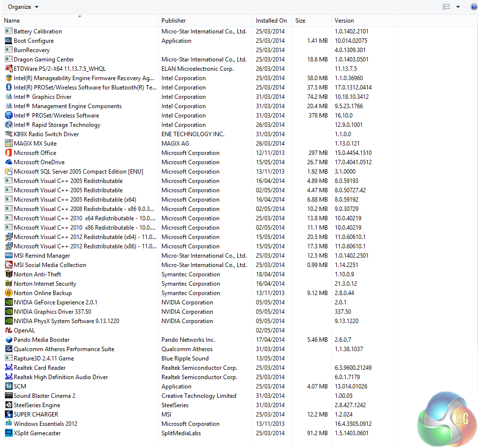The height and width of the screenshot is (448, 478).
Task: Click the OpenAL icon
Action: tap(9, 330)
